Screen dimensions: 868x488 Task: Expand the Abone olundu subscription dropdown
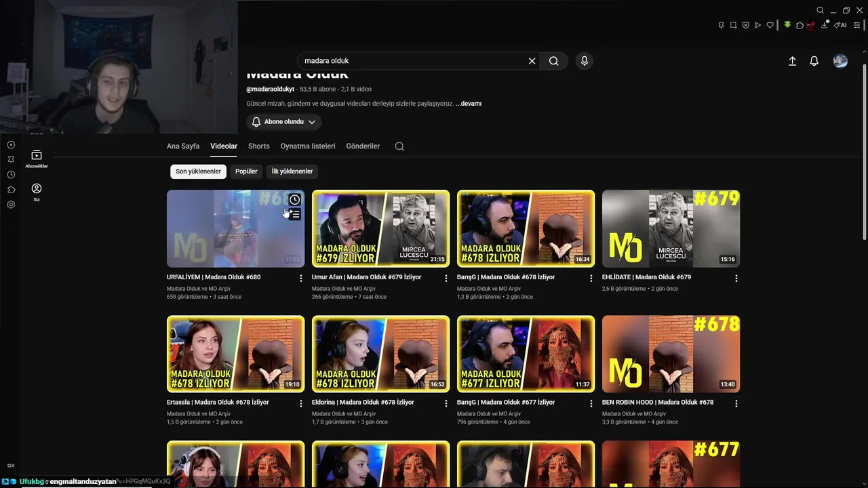click(x=284, y=122)
